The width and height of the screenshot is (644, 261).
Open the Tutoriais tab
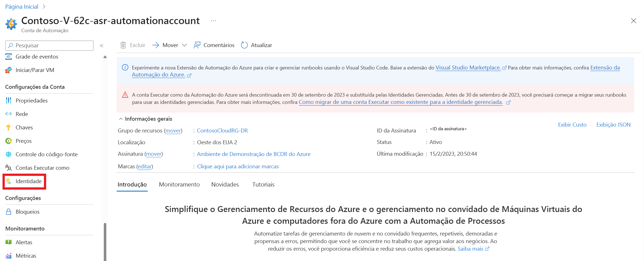(263, 185)
